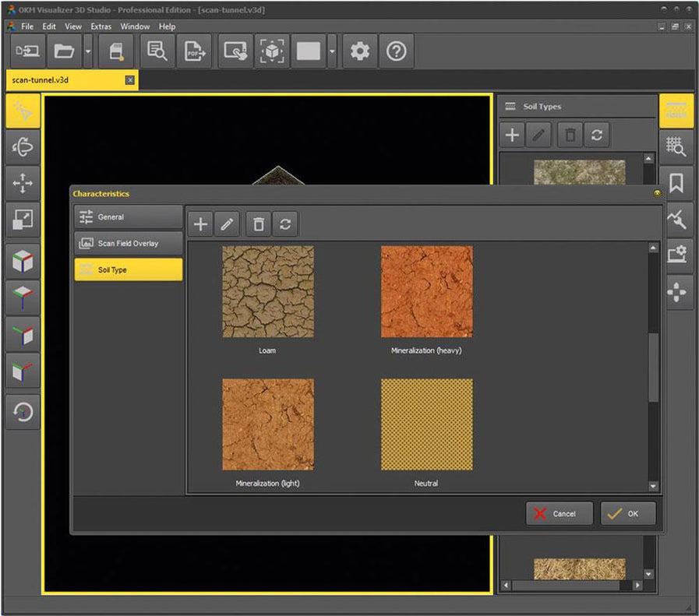
Task: Select the Loam soil texture thumbnail
Action: 267,290
